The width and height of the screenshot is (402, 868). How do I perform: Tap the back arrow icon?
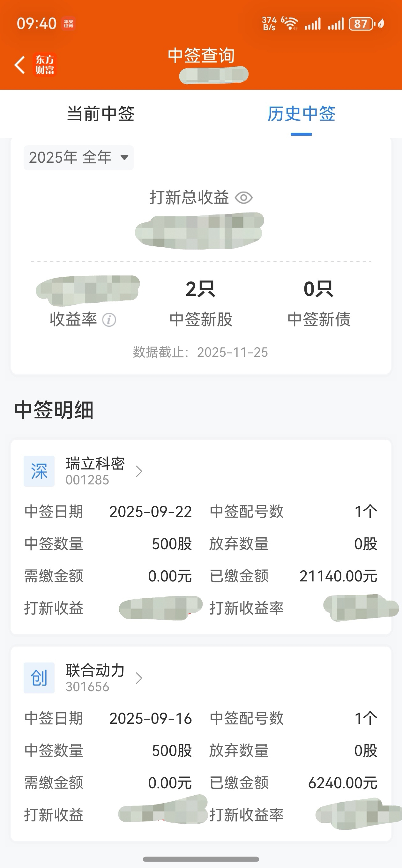coord(20,65)
